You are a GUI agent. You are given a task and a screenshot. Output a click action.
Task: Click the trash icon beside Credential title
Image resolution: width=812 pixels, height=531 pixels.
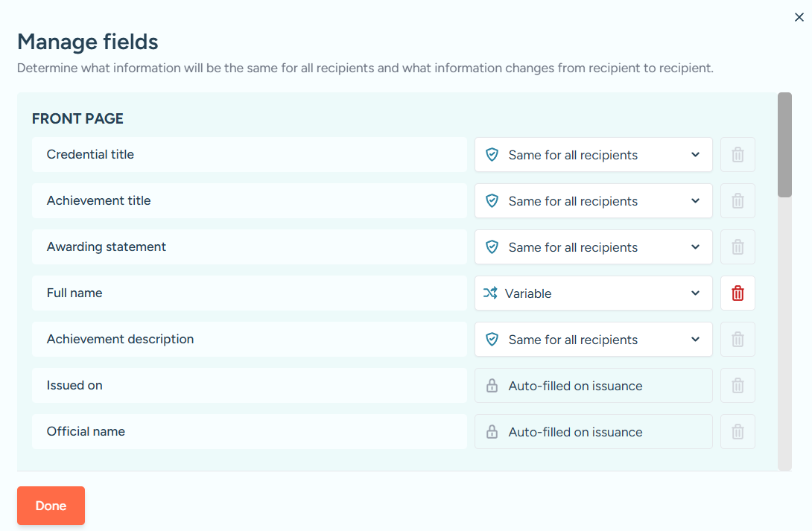click(x=738, y=155)
